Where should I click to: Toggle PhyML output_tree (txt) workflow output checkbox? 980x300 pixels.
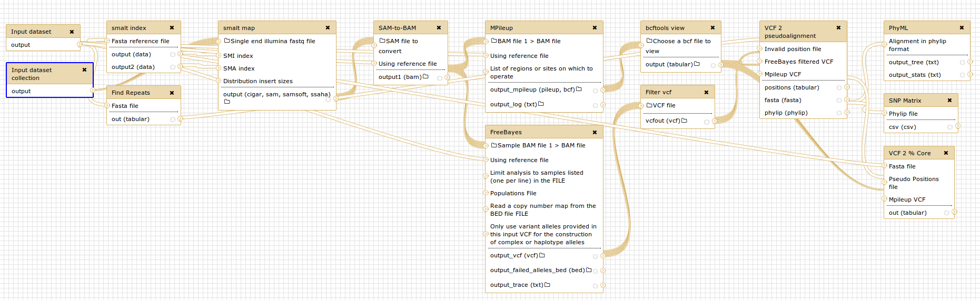pyautogui.click(x=963, y=62)
